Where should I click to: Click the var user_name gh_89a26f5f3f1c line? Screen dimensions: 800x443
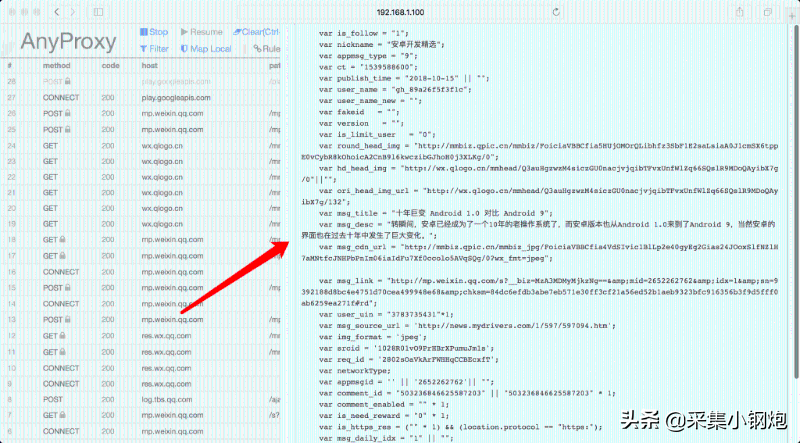click(395, 89)
